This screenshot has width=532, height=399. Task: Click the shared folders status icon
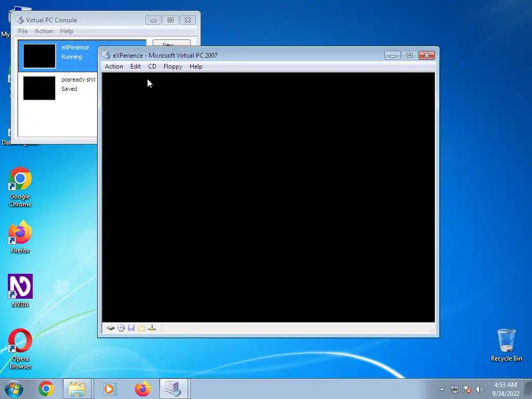pyautogui.click(x=142, y=328)
